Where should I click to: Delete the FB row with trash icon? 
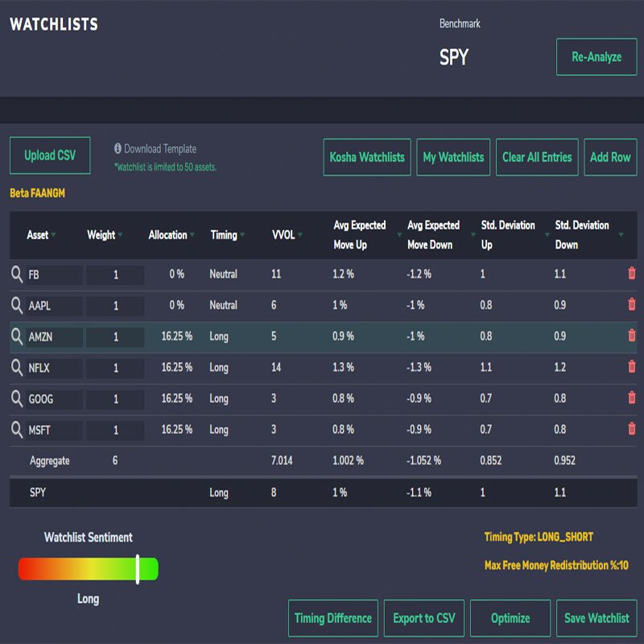tap(632, 273)
